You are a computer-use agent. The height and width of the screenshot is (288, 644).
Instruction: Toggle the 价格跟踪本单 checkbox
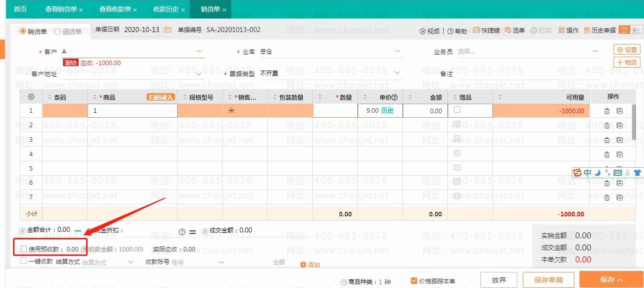click(414, 280)
